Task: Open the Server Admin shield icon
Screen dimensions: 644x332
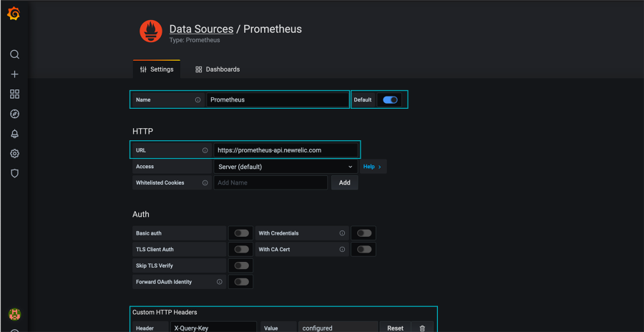Action: point(14,173)
